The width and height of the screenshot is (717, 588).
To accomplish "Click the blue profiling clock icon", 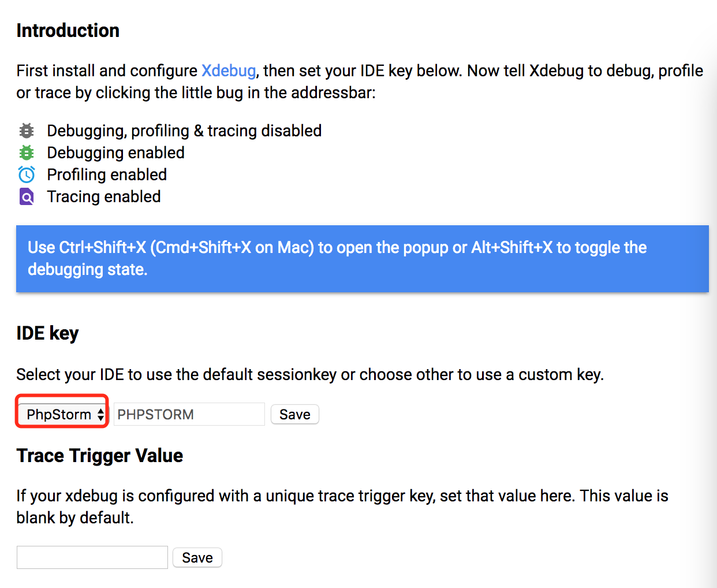I will (27, 174).
